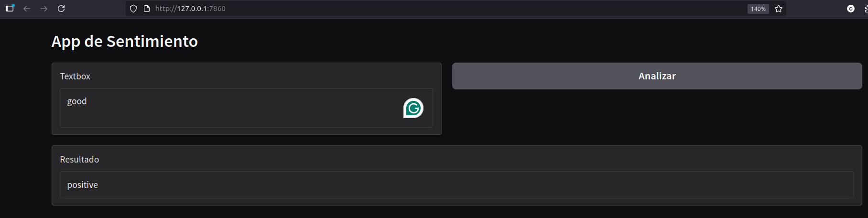Click the 'Resultado' field label
The width and height of the screenshot is (868, 218).
79,160
